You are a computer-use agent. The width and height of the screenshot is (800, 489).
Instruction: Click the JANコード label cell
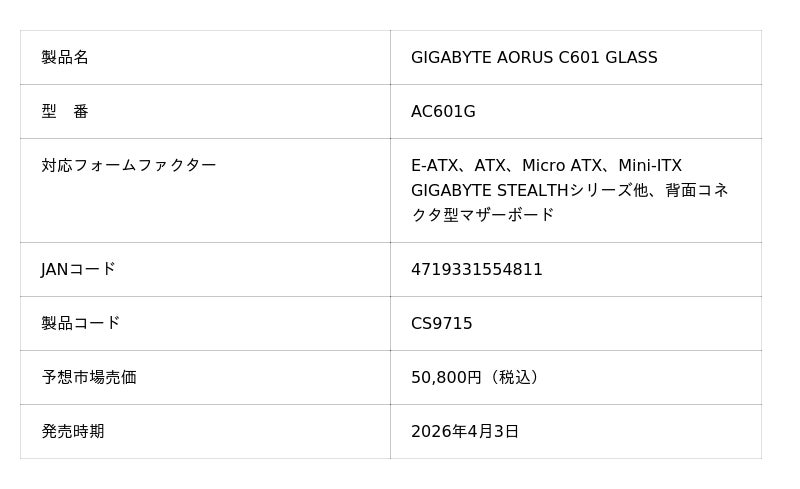point(78,270)
